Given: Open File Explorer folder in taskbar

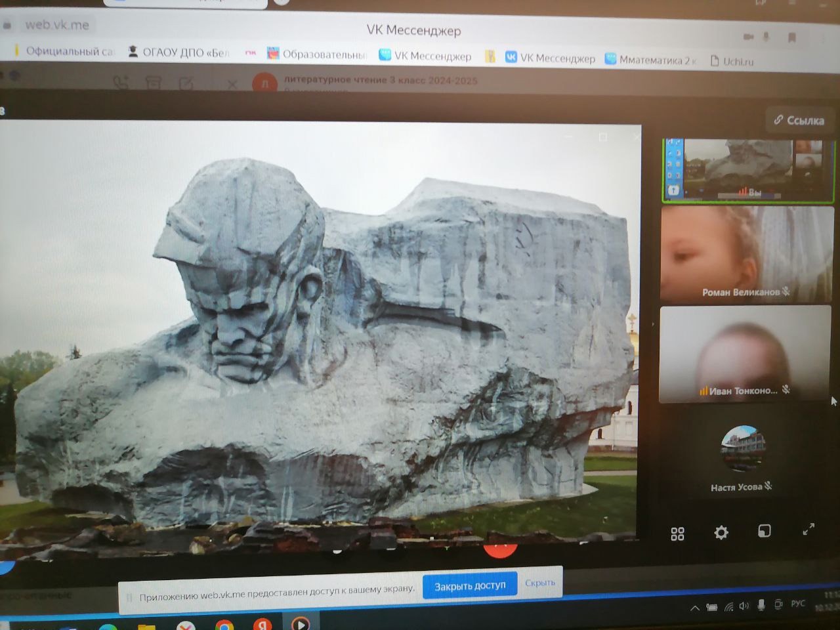Looking at the screenshot, I should pyautogui.click(x=146, y=626).
